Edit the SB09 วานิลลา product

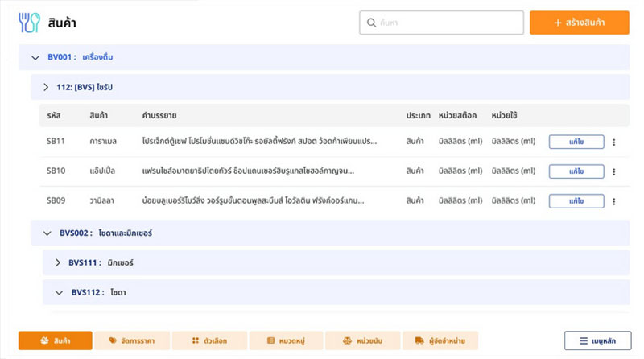coord(576,200)
